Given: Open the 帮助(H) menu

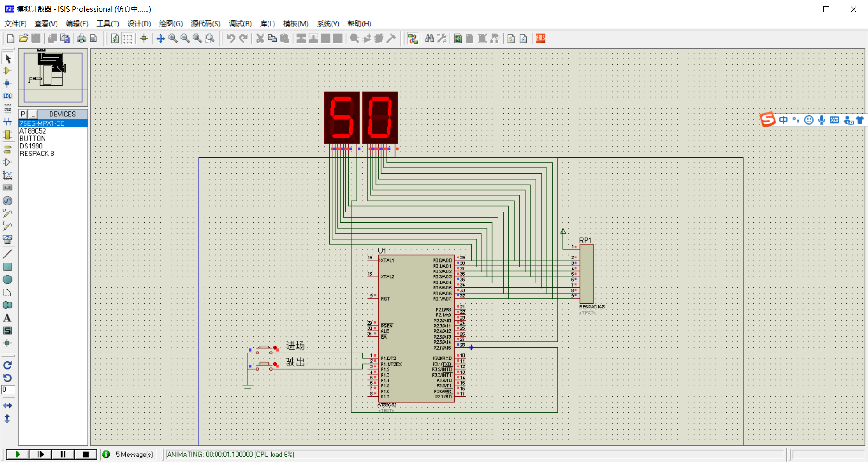Looking at the screenshot, I should (359, 24).
